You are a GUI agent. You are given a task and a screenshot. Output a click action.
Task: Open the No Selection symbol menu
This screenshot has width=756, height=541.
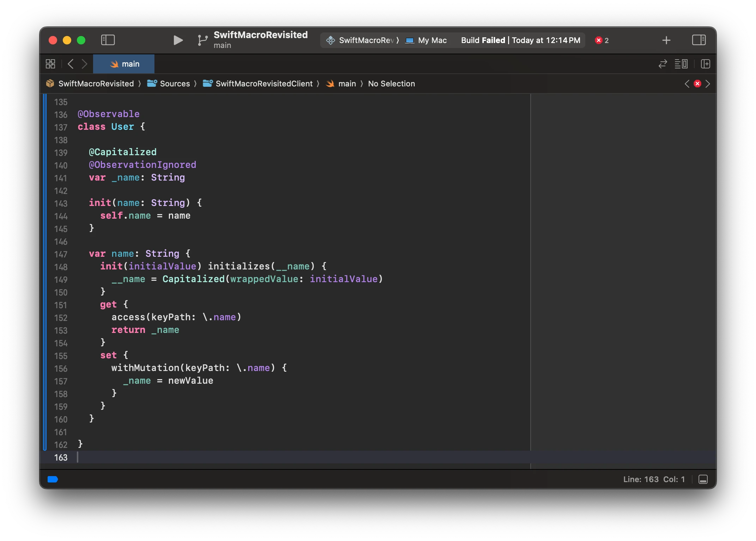point(391,84)
